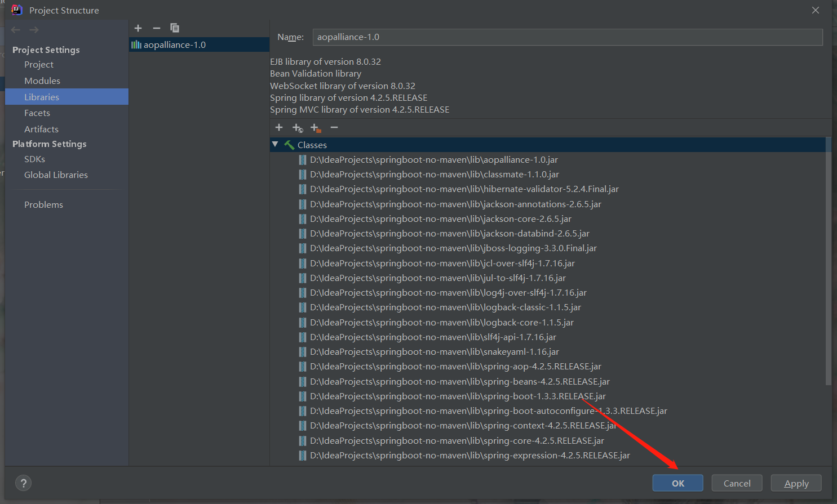Click 'Spring MVC library of version 4.2.5.RELEASE' text
This screenshot has width=837, height=504.
(360, 110)
